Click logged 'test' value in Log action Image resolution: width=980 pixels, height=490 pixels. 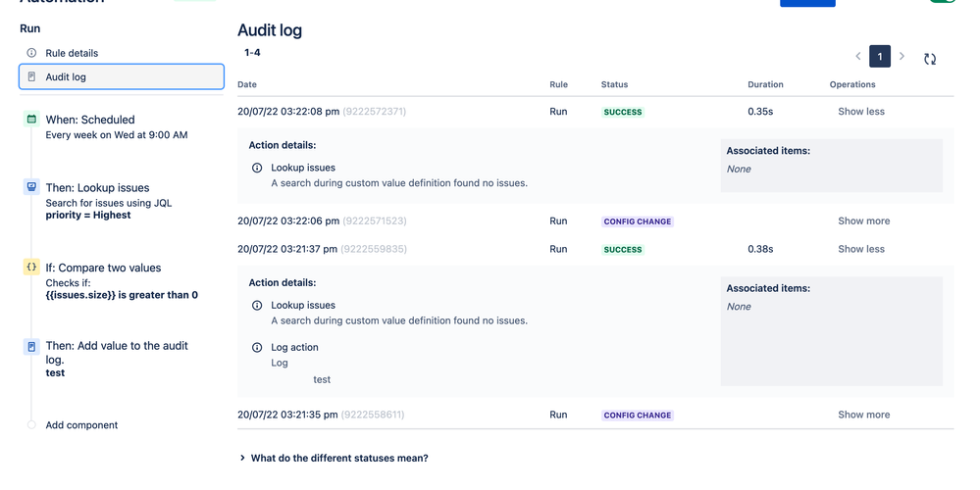pos(322,379)
